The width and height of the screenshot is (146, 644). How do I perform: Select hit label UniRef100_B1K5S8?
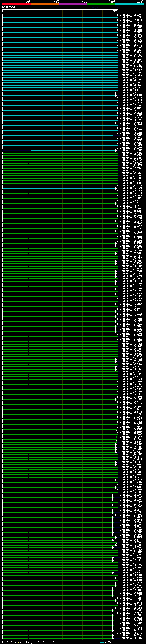131,168
